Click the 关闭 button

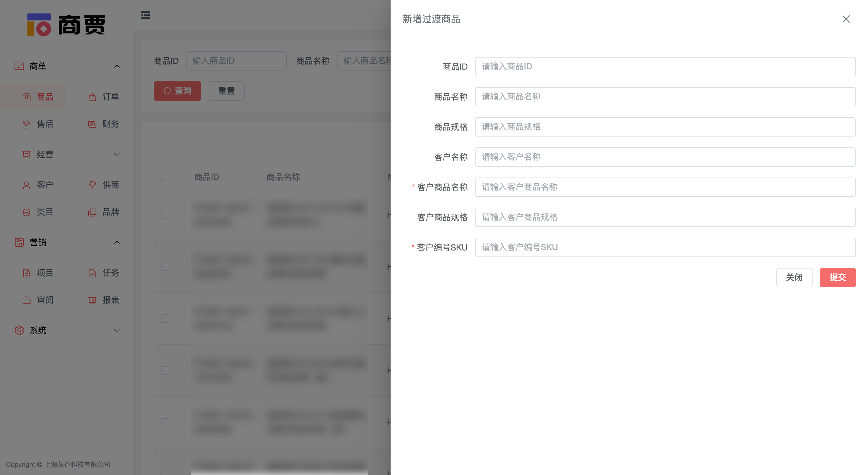(794, 278)
